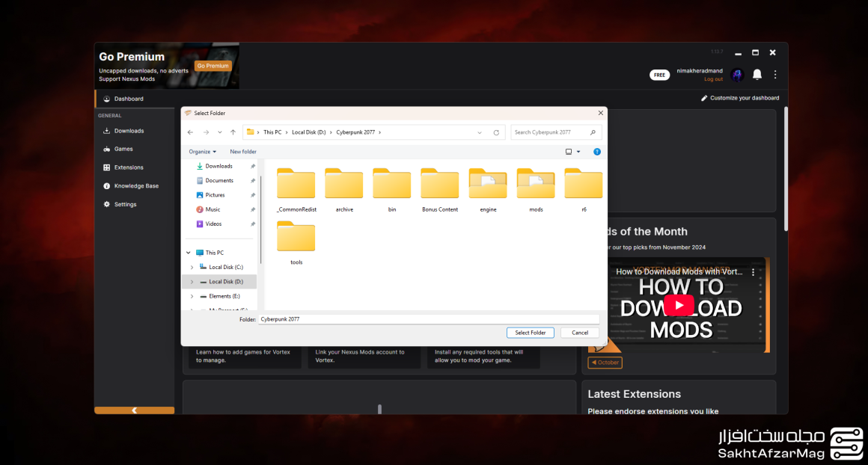Image resolution: width=868 pixels, height=465 pixels.
Task: Open the view options dropdown arrow
Action: point(578,152)
